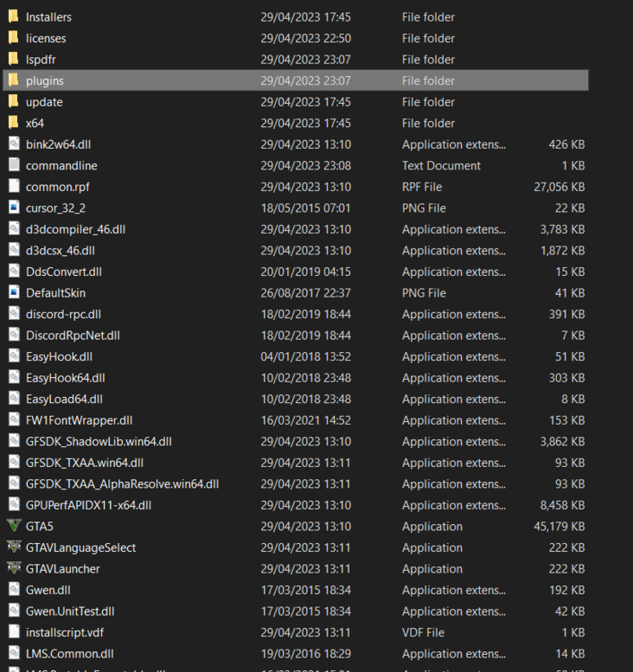Select GFSDK_TXAA_AlphaResolve.win64.dll file
The image size is (633, 672).
295,484
